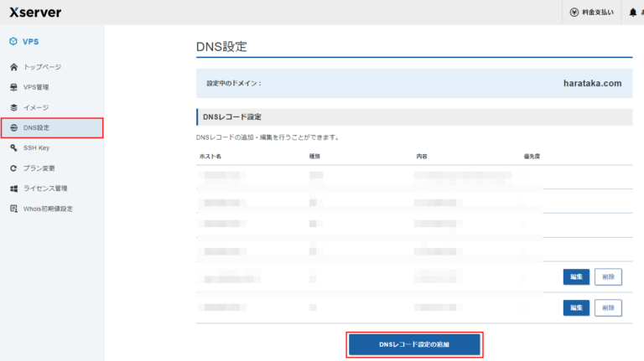Viewport: 644px width, 361px height.
Task: Click the globe icon beside DNS設定
Action: point(13,127)
